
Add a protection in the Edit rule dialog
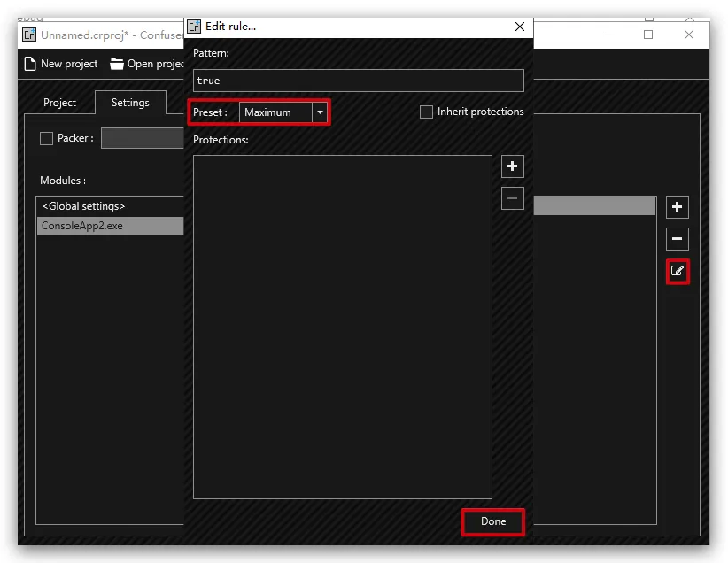coord(512,166)
